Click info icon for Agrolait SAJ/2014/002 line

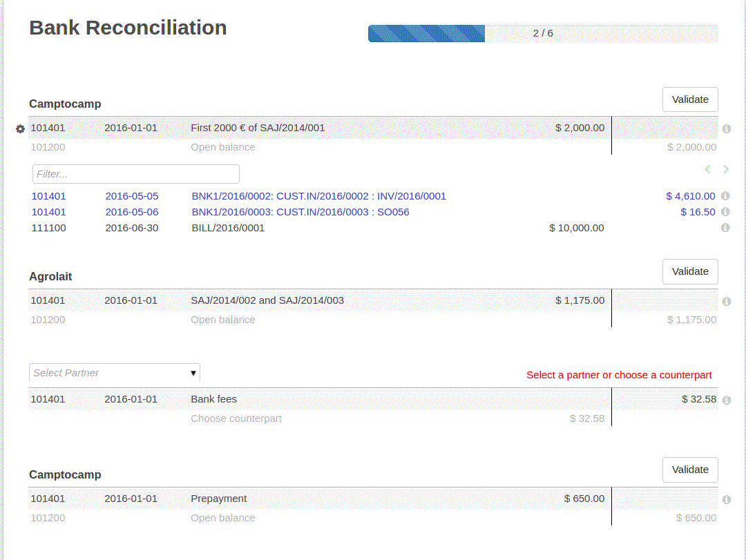(x=726, y=302)
